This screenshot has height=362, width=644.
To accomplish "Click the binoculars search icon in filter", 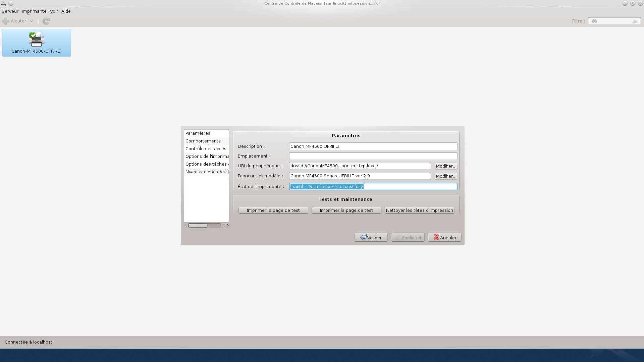I will (594, 21).
